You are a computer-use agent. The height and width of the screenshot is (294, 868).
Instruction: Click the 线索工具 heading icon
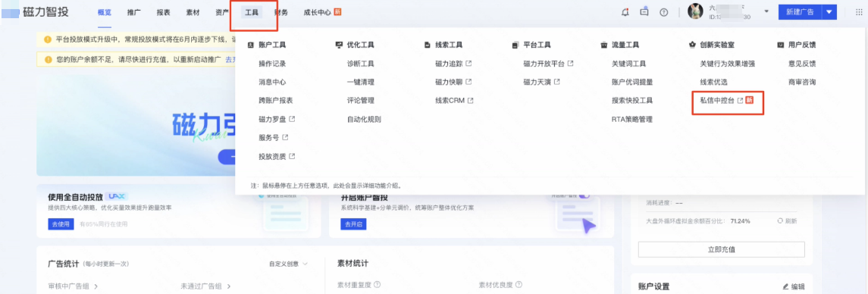pos(428,45)
